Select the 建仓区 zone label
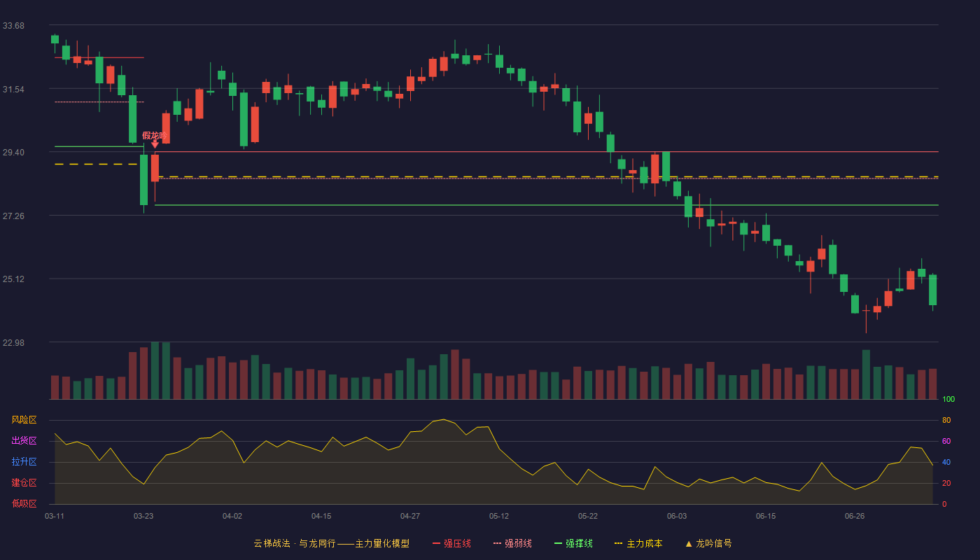Image resolution: width=980 pixels, height=560 pixels. pos(24,483)
